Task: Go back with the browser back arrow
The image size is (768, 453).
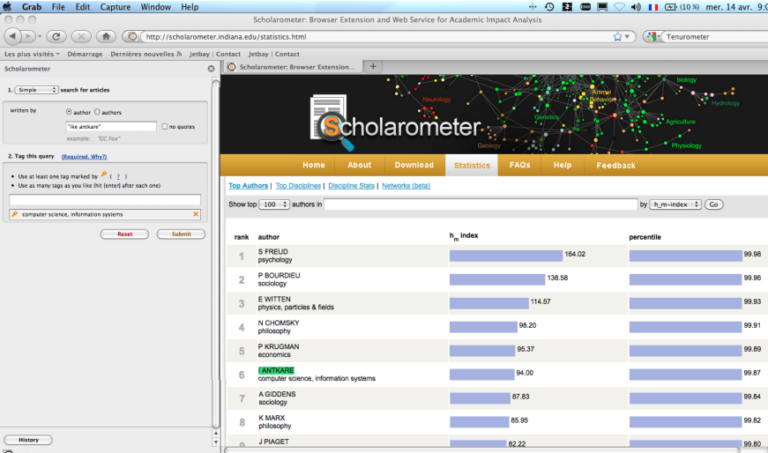Action: 13,36
